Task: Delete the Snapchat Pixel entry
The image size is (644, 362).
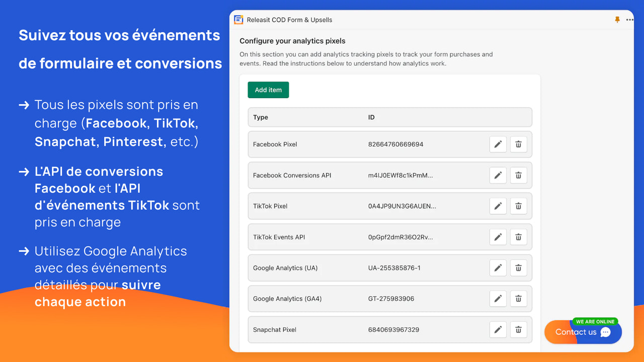Action: pos(518,330)
